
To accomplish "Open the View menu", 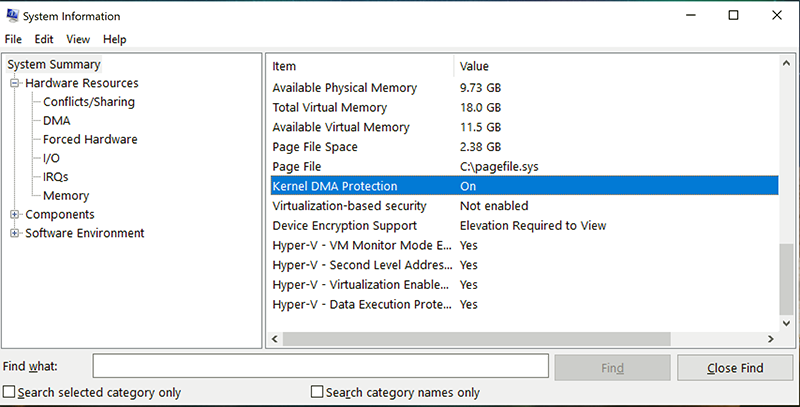I will pos(78,39).
